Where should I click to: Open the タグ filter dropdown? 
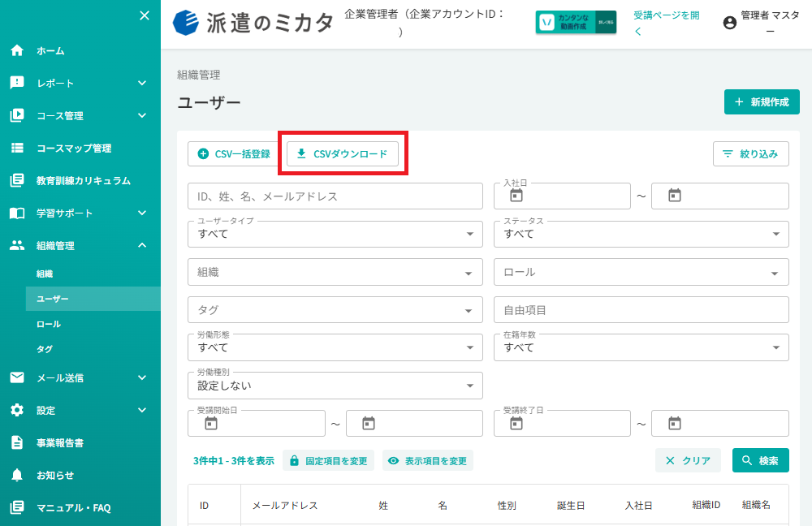(335, 309)
